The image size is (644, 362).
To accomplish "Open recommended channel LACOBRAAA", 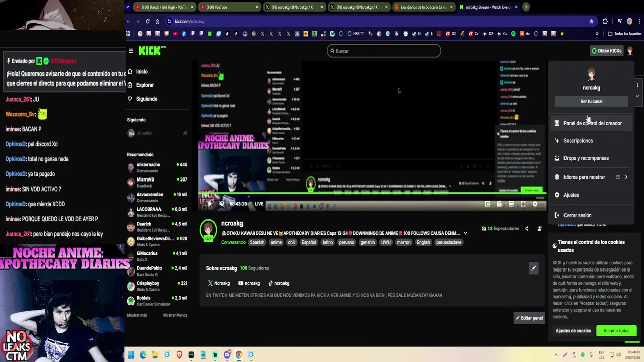I will pyautogui.click(x=157, y=212).
